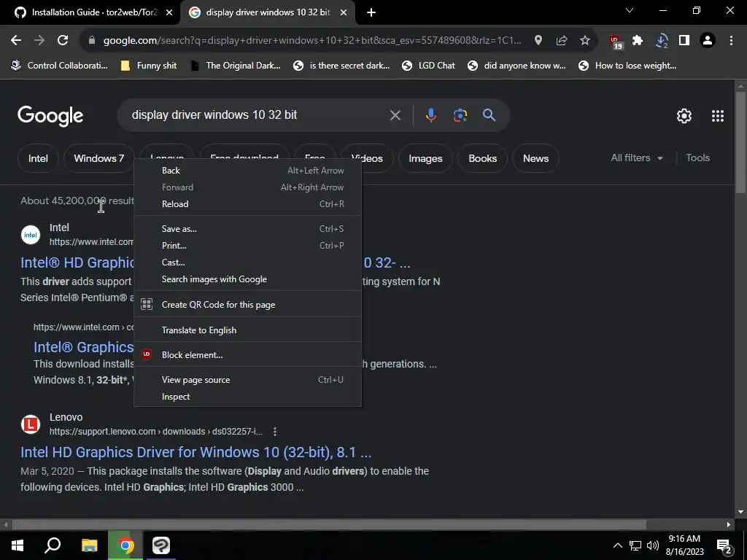Select Translate to English
747x560 pixels.
pos(247,330)
